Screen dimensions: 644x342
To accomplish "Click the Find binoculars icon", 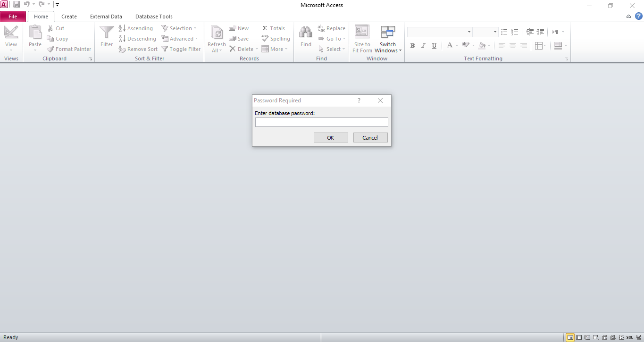I will [x=306, y=33].
